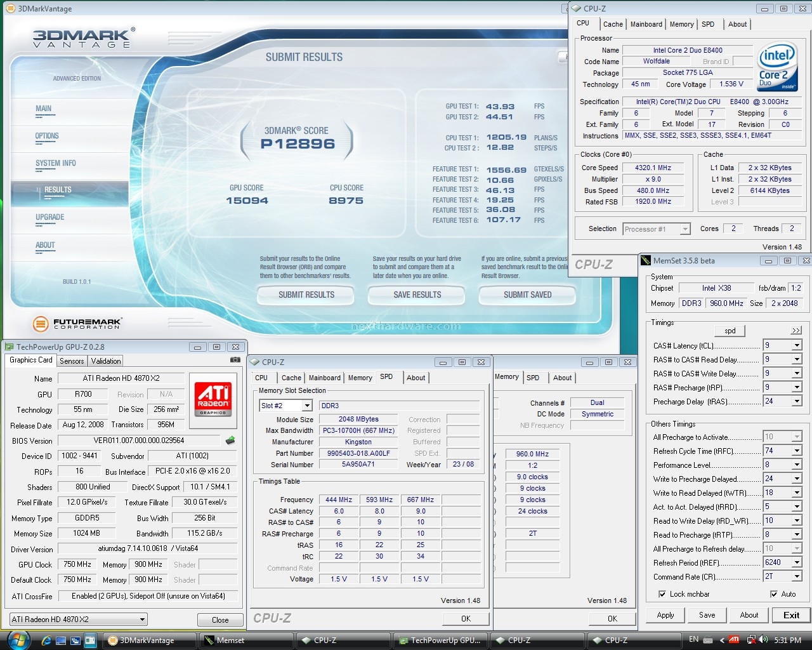Viewport: 812px width, 650px height.
Task: Open OPTIONS in the 3DMark Vantage sidebar
Action: (x=47, y=136)
